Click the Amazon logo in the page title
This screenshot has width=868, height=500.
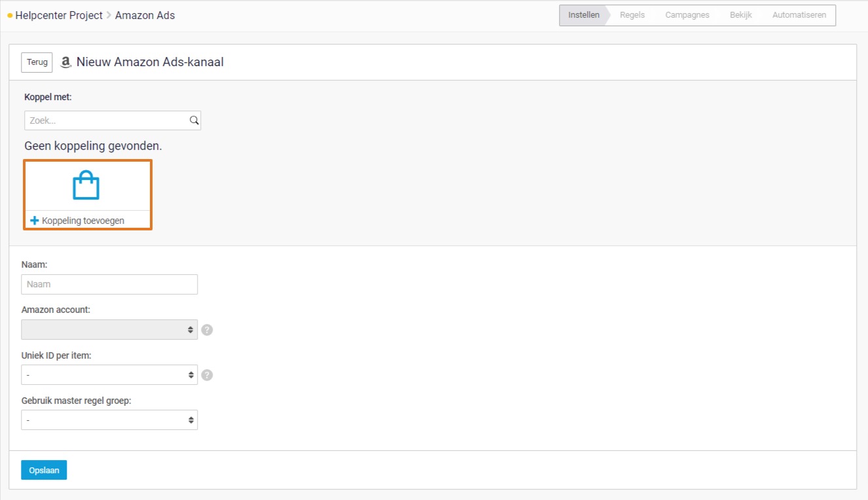point(65,63)
